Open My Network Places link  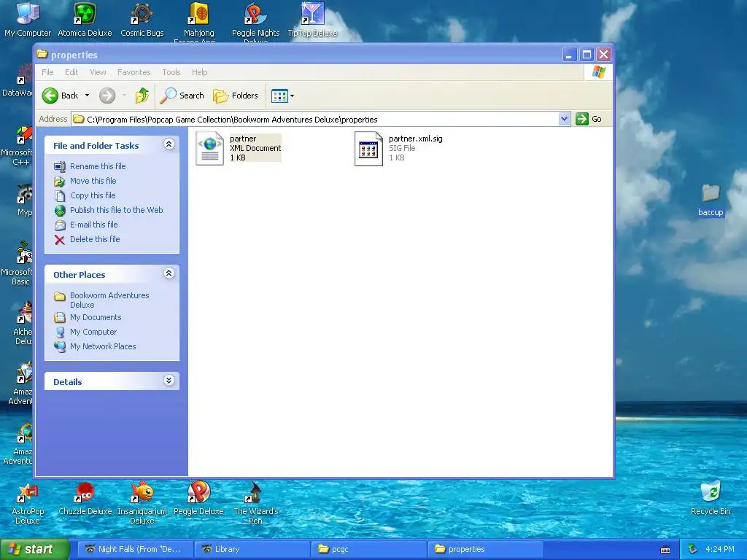point(103,346)
